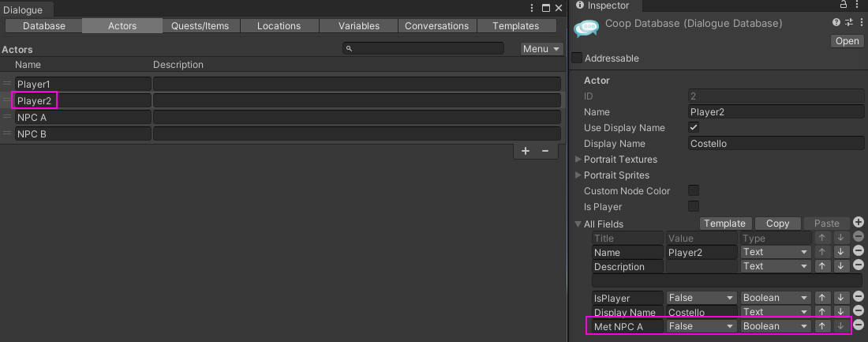Remove selected actor with minus icon
The width and height of the screenshot is (868, 342).
544,151
